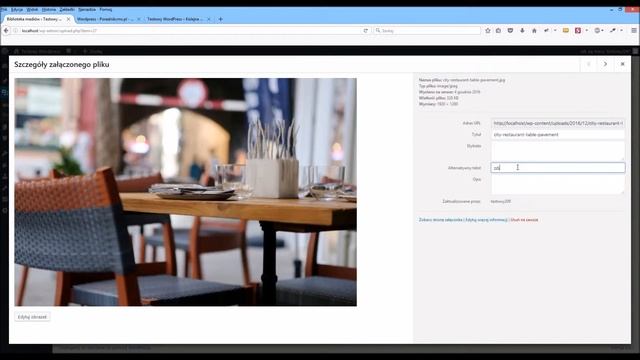Image resolution: width=640 pixels, height=360 pixels.
Task: Click the restaurant table image preview
Action: [x=186, y=192]
